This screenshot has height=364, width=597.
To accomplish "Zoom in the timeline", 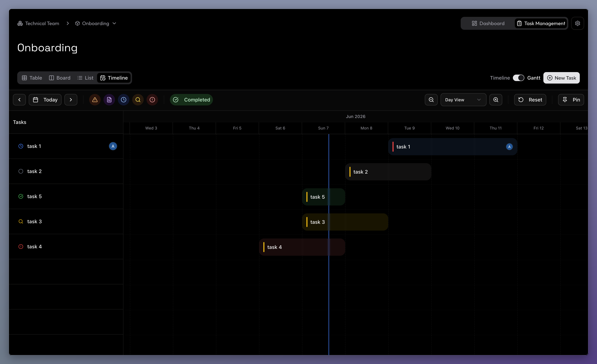I will coord(496,100).
